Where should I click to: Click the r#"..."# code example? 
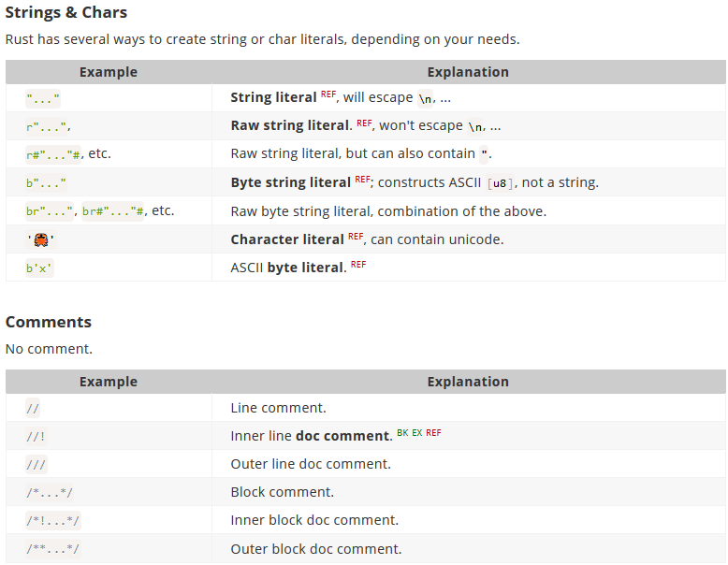pos(53,154)
